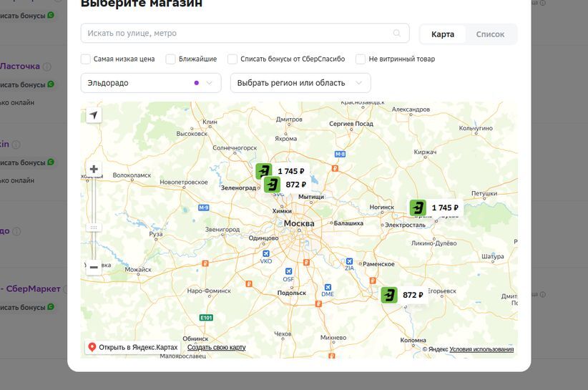Click the СберМаркет link in background page

tap(33, 289)
